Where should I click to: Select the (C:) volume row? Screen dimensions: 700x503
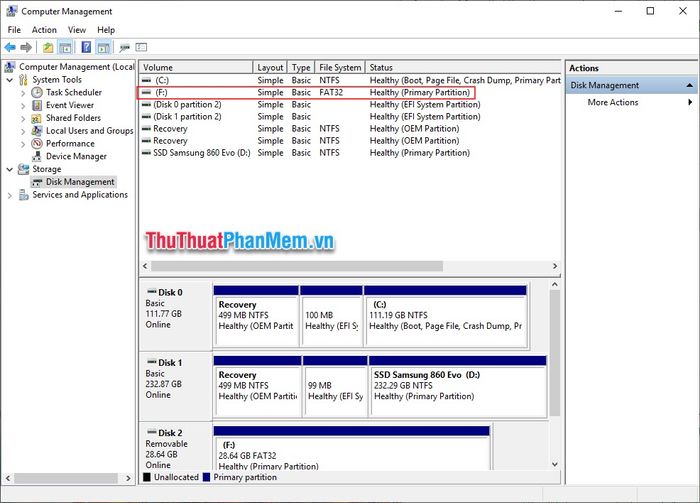tap(350, 80)
